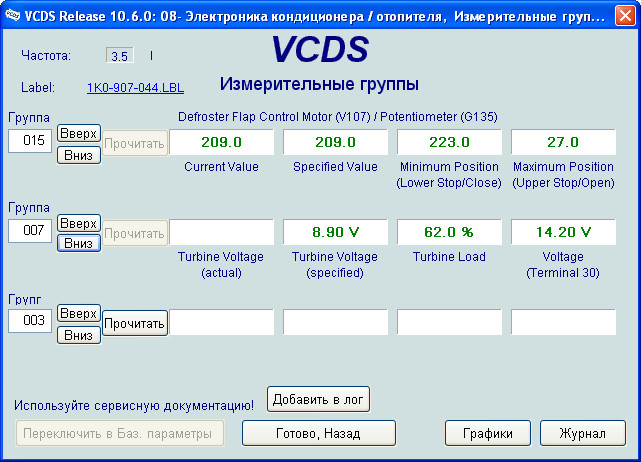Click the Частота value 3.5 field

(x=119, y=55)
